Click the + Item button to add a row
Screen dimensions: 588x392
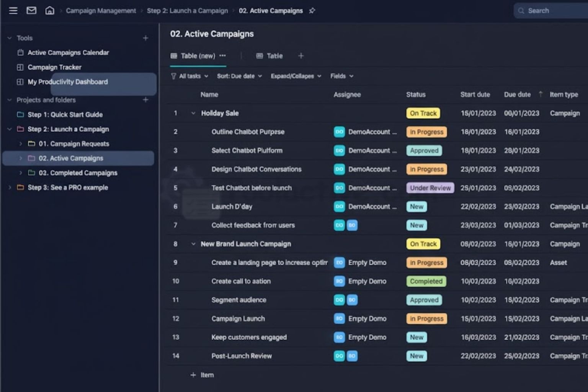[x=203, y=375]
